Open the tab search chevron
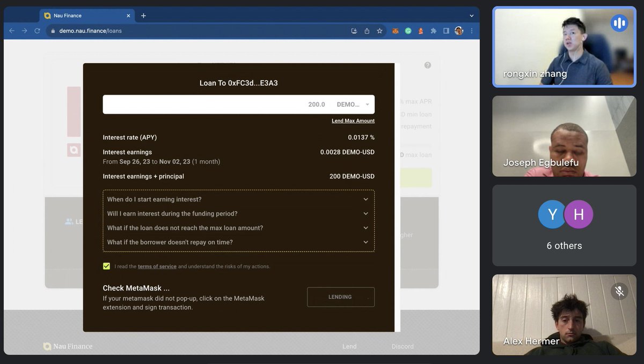Viewport: 644px width, 364px height. (x=471, y=16)
